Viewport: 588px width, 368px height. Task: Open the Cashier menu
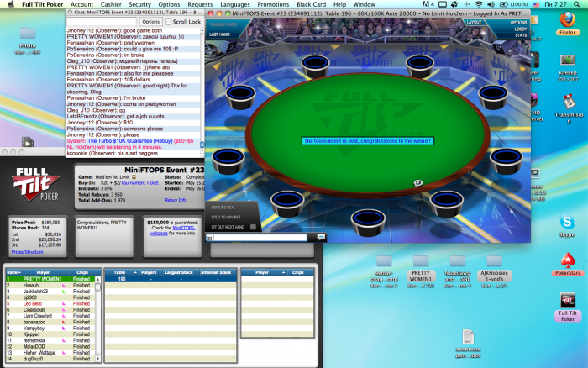tap(111, 4)
